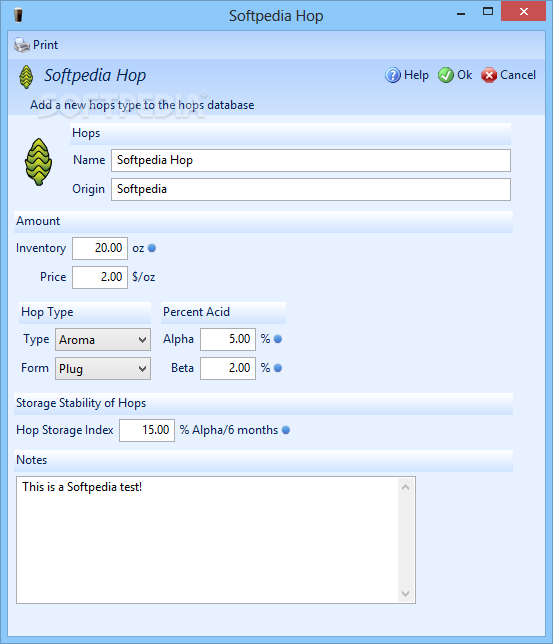Screen dimensions: 553x644
Task: Click the Print printer icon
Action: [x=22, y=45]
